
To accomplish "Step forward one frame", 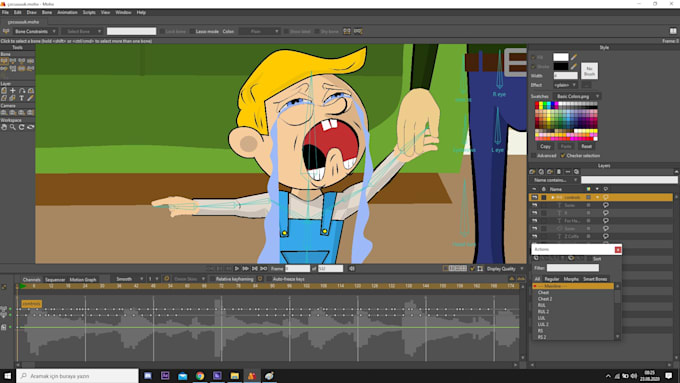I will (245, 268).
